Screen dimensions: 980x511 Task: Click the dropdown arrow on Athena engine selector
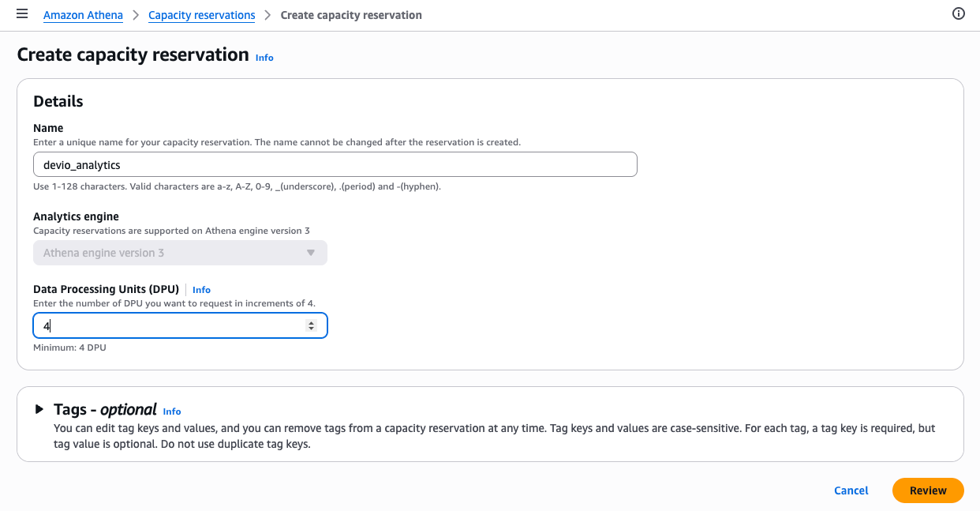coord(311,252)
